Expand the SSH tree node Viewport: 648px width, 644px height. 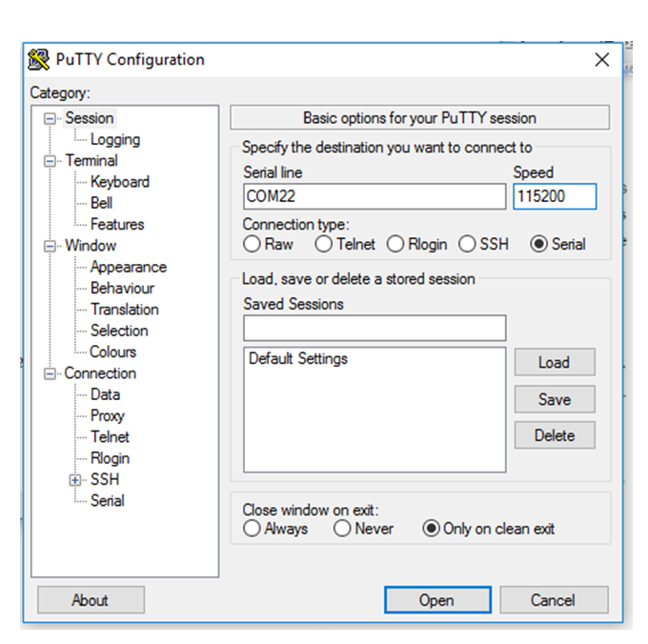pos(76,480)
